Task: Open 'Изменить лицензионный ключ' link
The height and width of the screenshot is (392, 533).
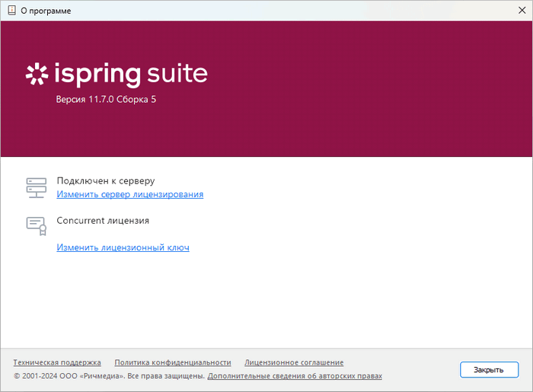Action: click(123, 247)
